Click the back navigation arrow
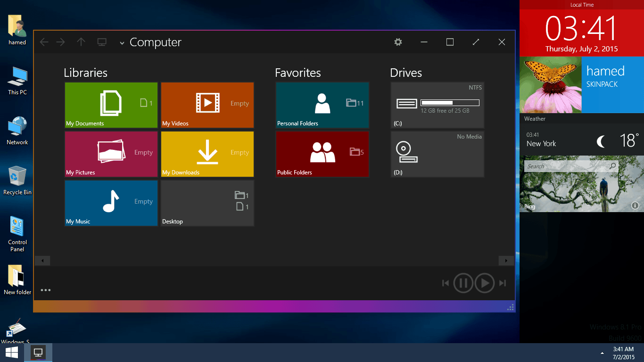 point(44,42)
